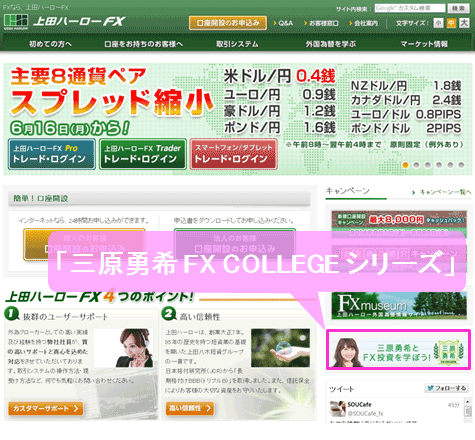Click the support operator photo
The height and width of the screenshot is (440, 475).
(x=123, y=348)
